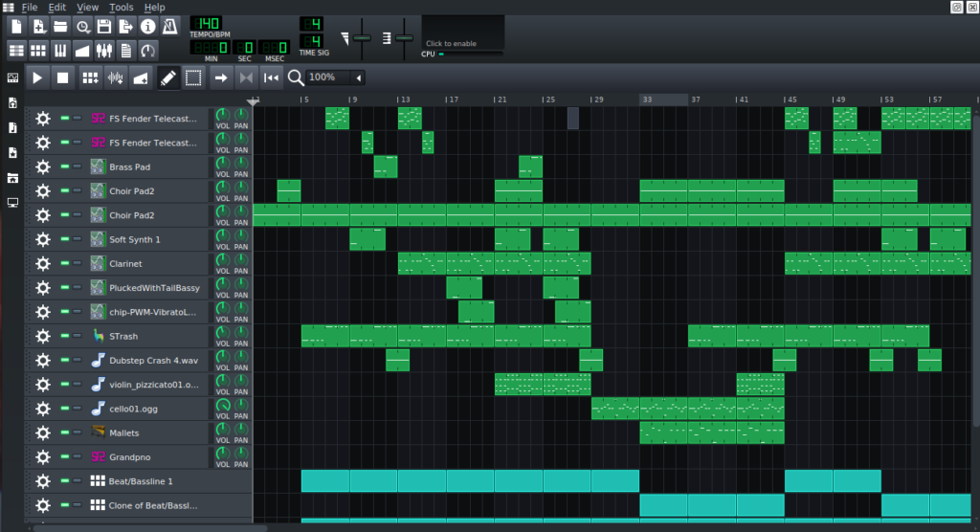
Task: Show recently opened projects icon
Action: tap(82, 26)
